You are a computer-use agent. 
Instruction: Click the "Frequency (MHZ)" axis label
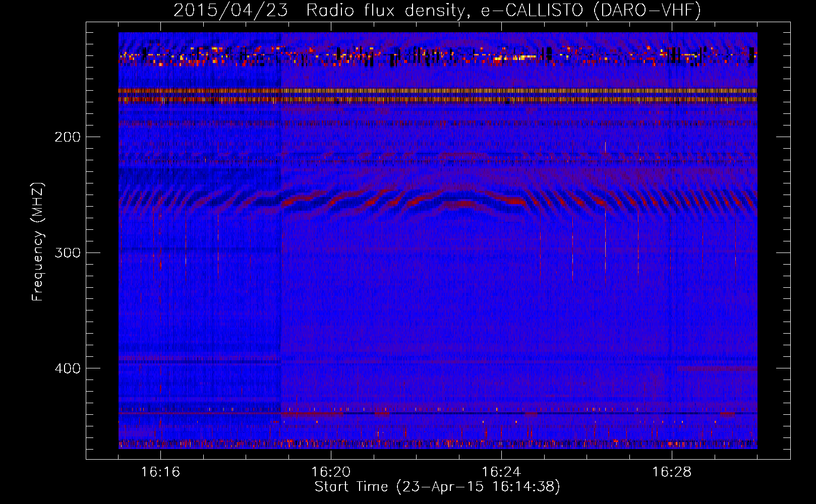coord(38,242)
